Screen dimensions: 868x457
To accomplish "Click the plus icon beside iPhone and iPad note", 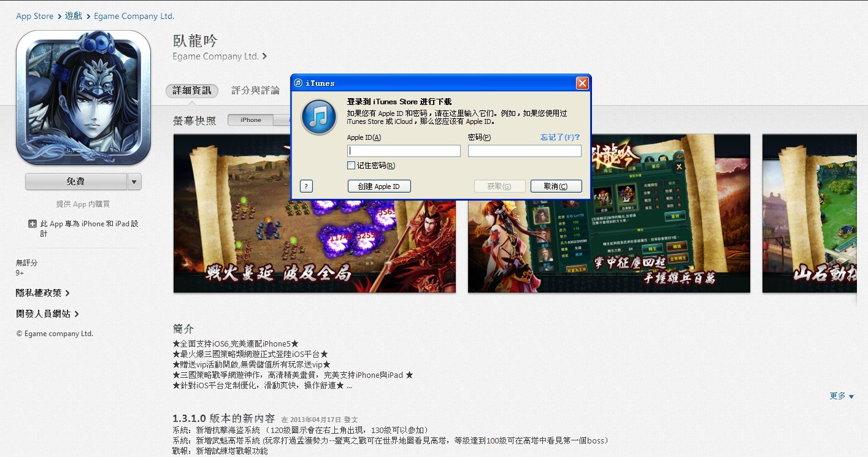I will pos(33,225).
